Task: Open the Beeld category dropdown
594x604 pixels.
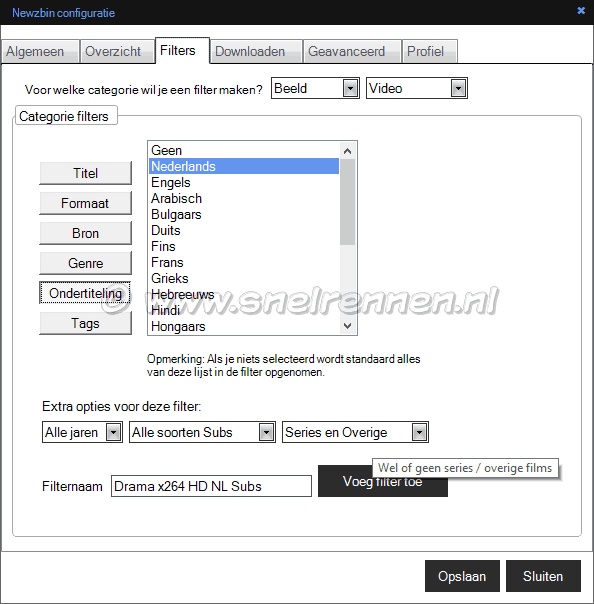Action: 315,88
